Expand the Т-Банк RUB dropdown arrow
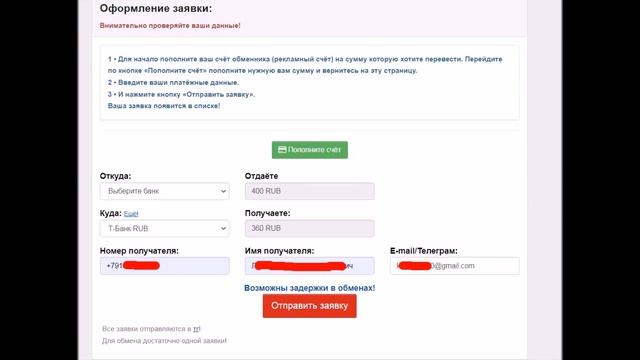 [x=223, y=229]
